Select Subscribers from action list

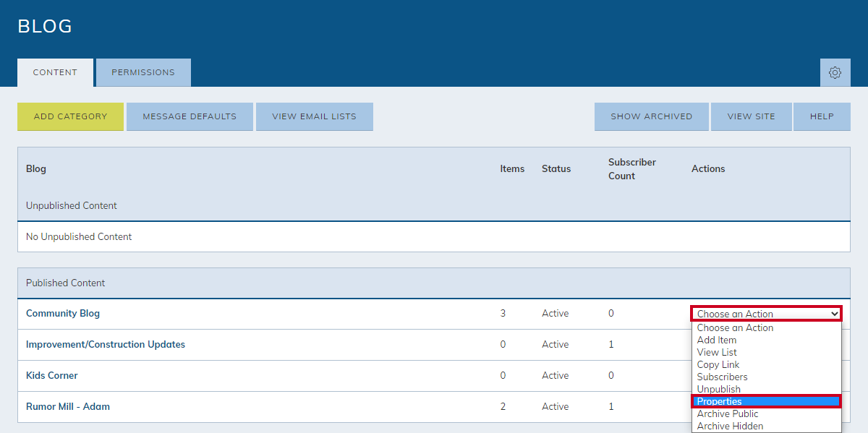[766, 377]
